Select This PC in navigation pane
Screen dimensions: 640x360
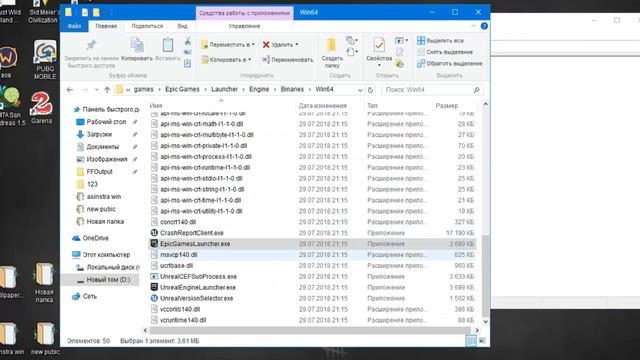coord(106,254)
